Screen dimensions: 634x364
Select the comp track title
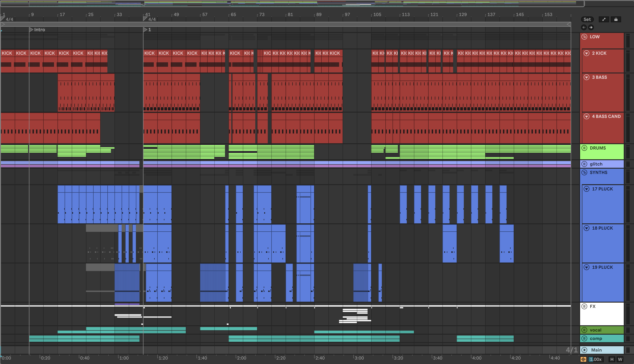point(596,338)
